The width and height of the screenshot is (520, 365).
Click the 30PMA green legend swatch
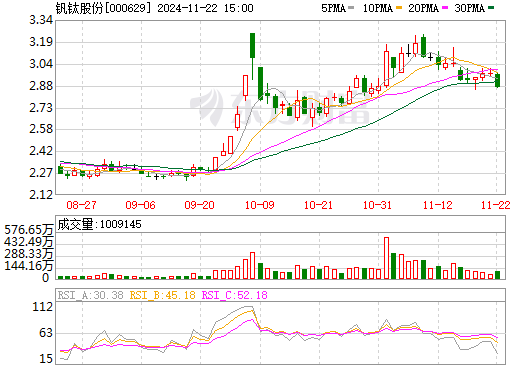pos(491,8)
